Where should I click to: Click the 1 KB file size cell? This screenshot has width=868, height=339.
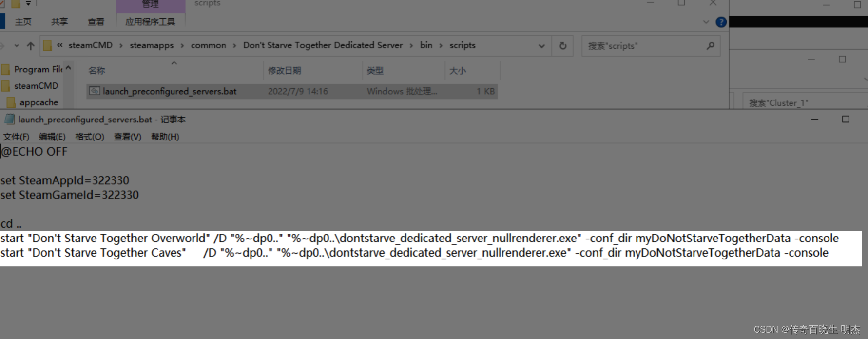[485, 91]
